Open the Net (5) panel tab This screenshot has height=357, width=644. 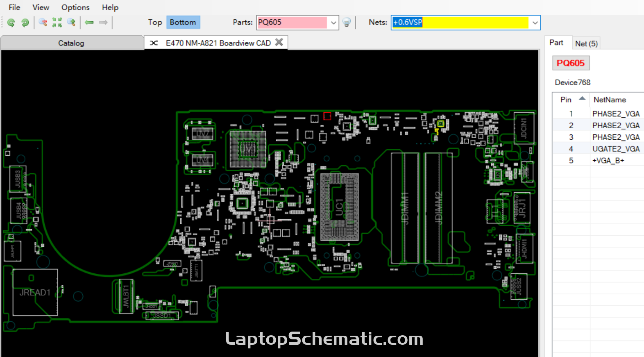(x=586, y=43)
